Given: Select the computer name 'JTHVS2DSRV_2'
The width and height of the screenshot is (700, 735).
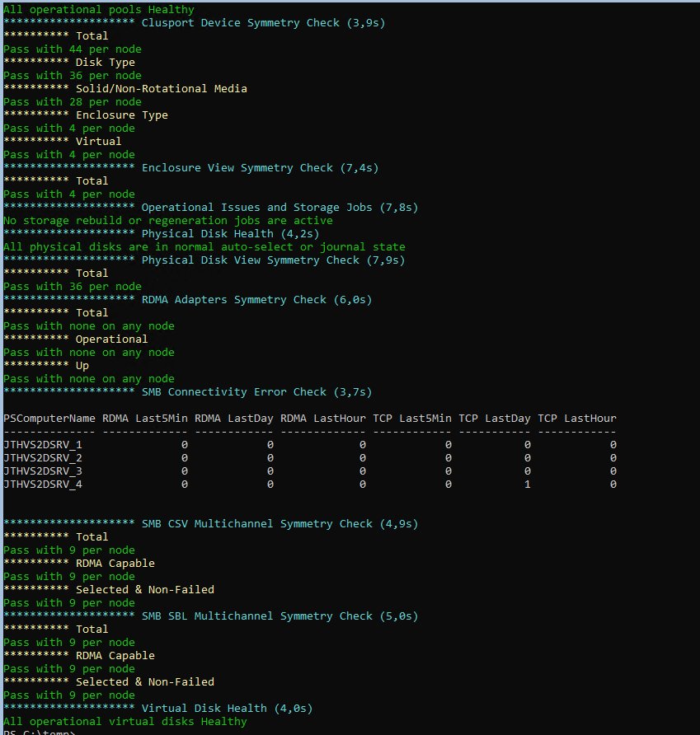Looking at the screenshot, I should (x=43, y=457).
